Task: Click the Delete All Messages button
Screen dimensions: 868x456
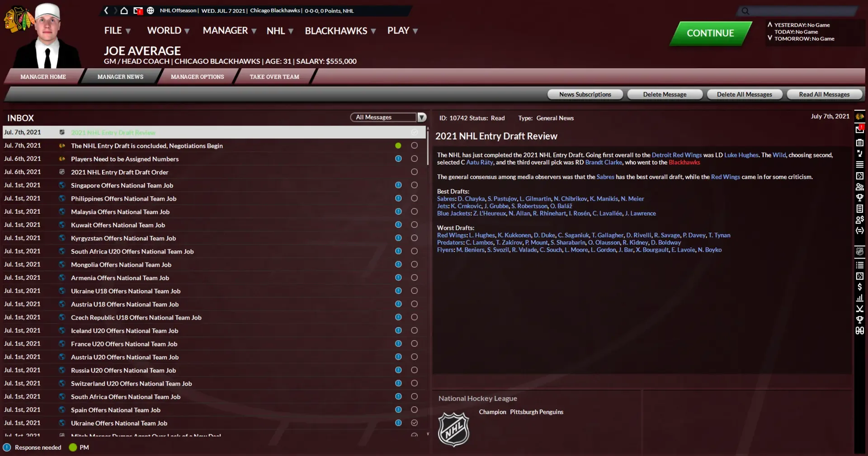Action: (744, 94)
